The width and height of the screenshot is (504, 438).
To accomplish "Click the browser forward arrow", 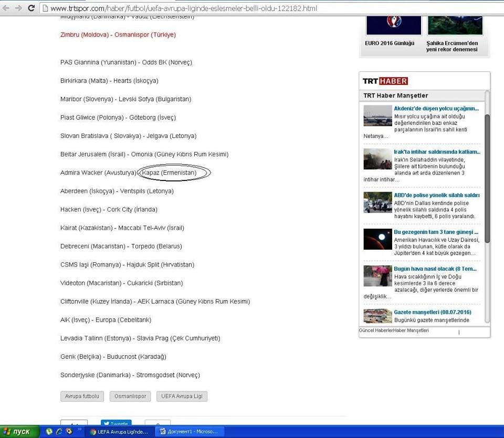I will coord(19,8).
